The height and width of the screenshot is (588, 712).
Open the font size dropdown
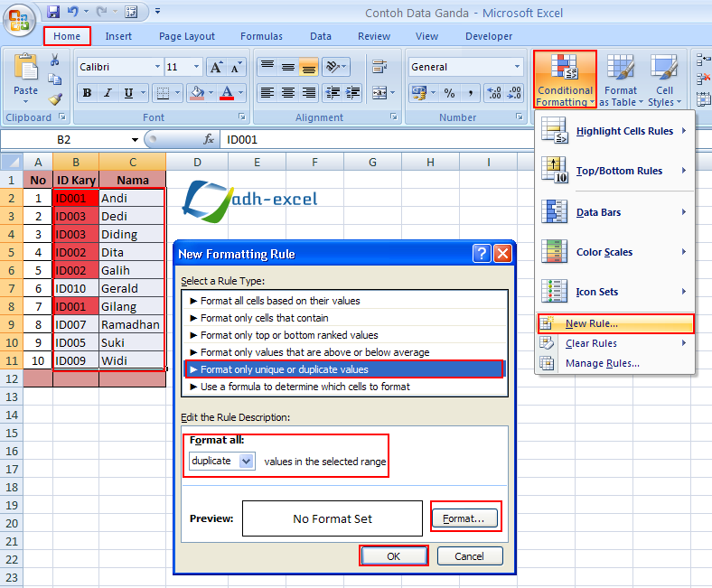pos(197,67)
